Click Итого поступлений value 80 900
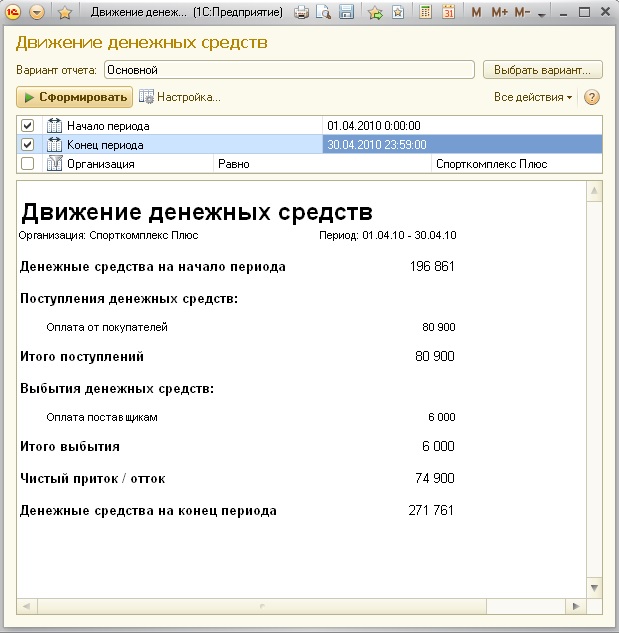Image resolution: width=619 pixels, height=633 pixels. pyautogui.click(x=434, y=356)
